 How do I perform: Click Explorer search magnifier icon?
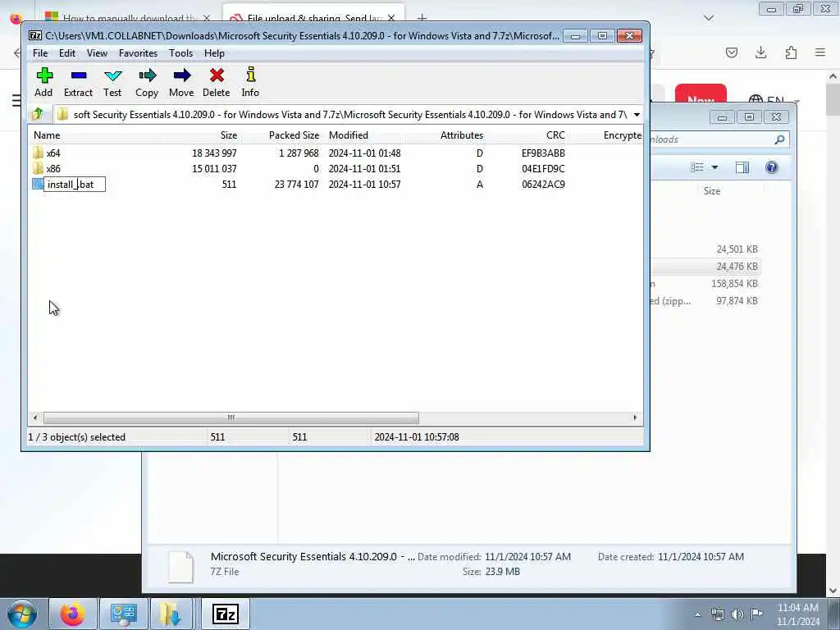click(779, 139)
